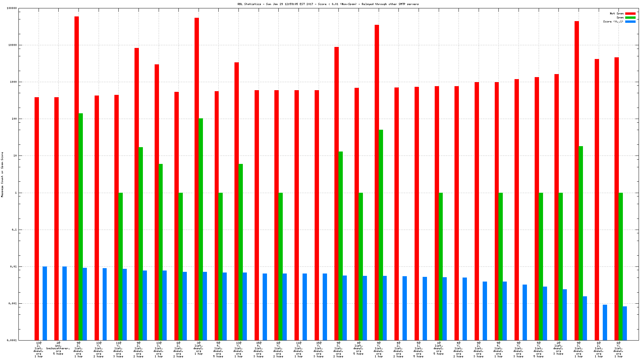This screenshot has width=644, height=362.
Task: Click the red bar above 3@list.dnswl.org
Action: click(197, 178)
